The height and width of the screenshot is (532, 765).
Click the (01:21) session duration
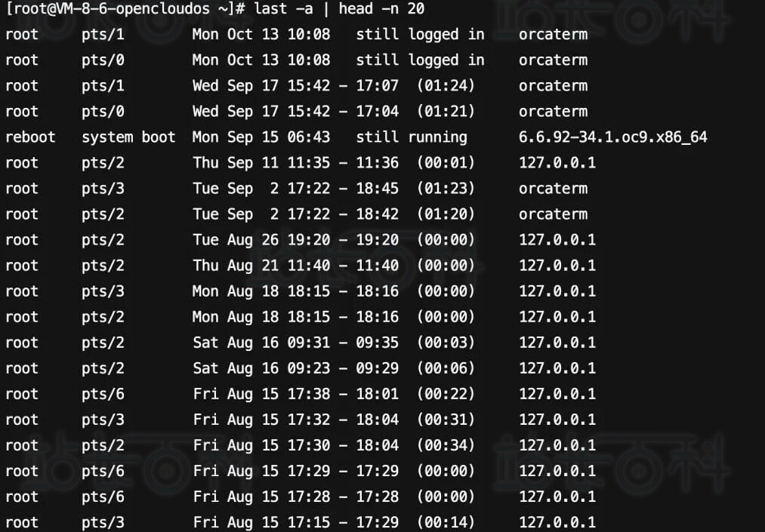click(446, 112)
